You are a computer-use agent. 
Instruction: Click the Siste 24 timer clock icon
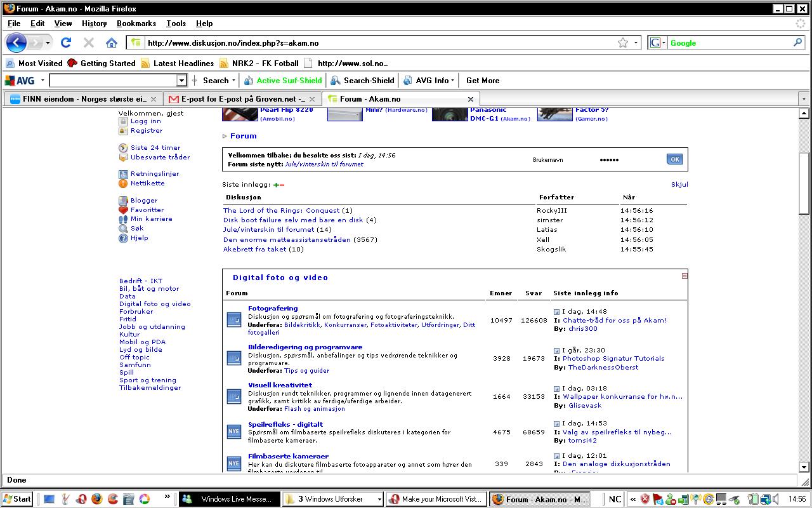pos(123,148)
